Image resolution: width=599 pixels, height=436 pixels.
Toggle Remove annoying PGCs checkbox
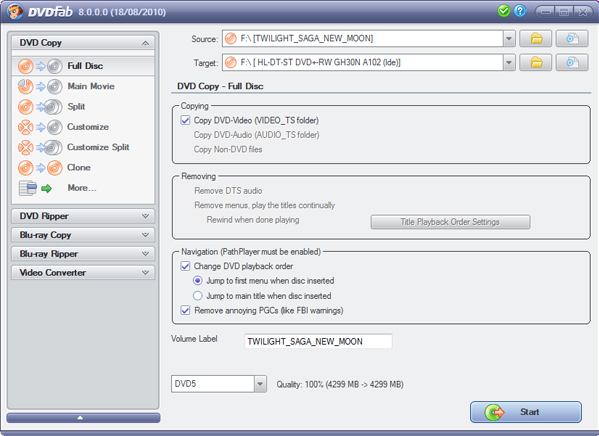click(185, 310)
